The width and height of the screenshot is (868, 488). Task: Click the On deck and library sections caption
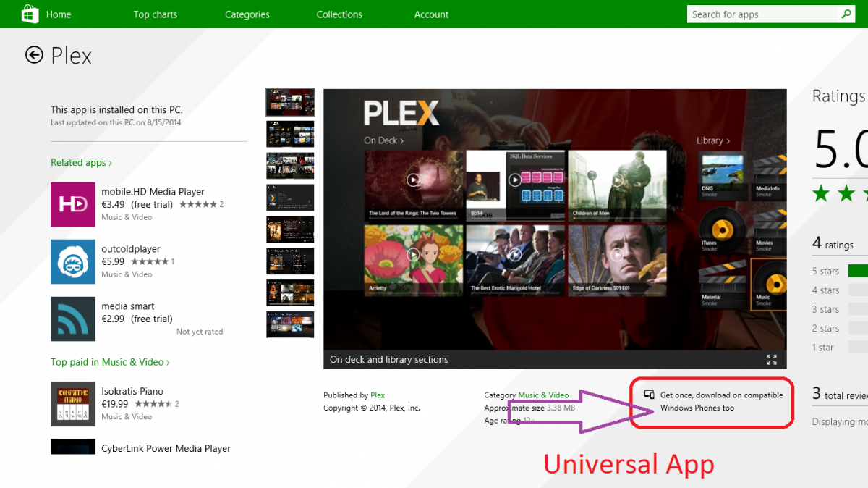click(389, 360)
